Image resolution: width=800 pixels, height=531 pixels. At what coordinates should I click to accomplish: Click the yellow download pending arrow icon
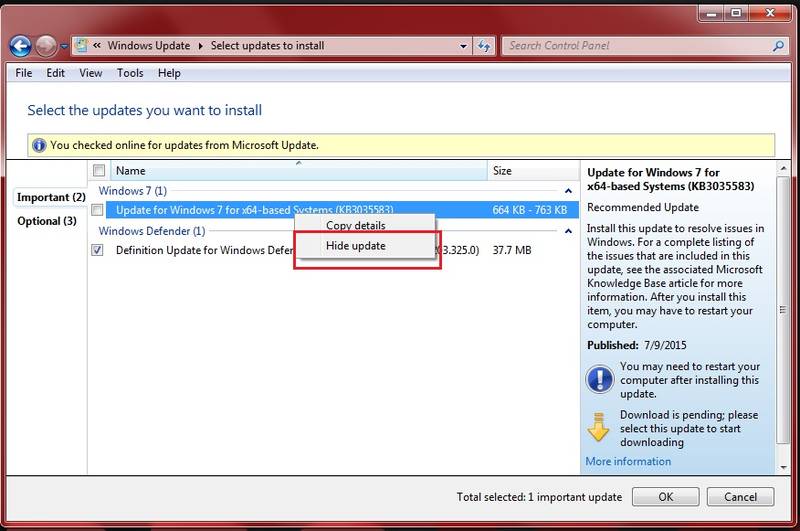pyautogui.click(x=598, y=426)
